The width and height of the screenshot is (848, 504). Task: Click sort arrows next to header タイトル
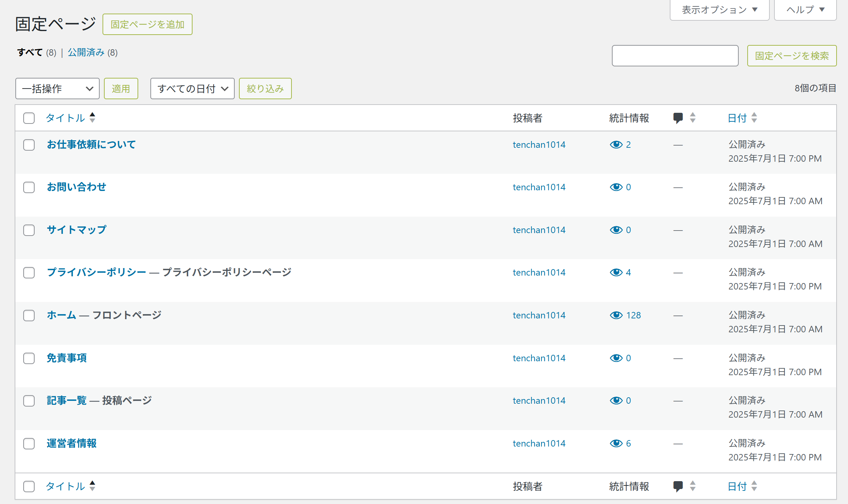tap(93, 117)
